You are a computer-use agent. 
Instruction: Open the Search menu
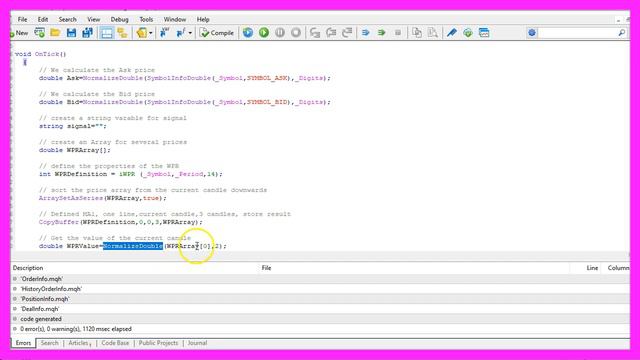click(67, 19)
